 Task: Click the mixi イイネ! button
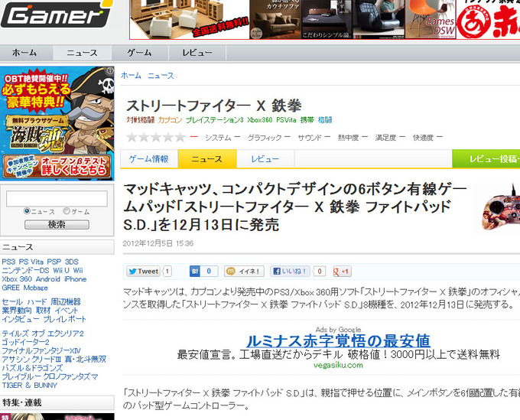pyautogui.click(x=244, y=271)
